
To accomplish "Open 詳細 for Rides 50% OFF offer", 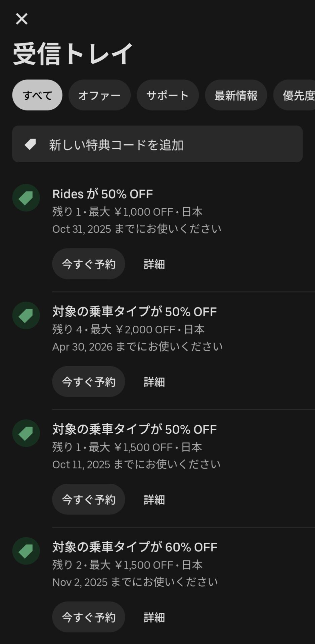I will [x=154, y=264].
